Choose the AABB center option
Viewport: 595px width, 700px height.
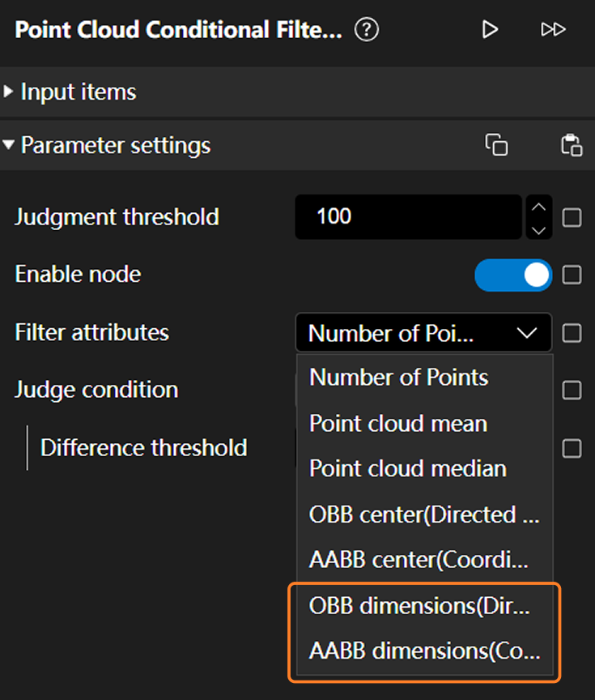pos(419,560)
